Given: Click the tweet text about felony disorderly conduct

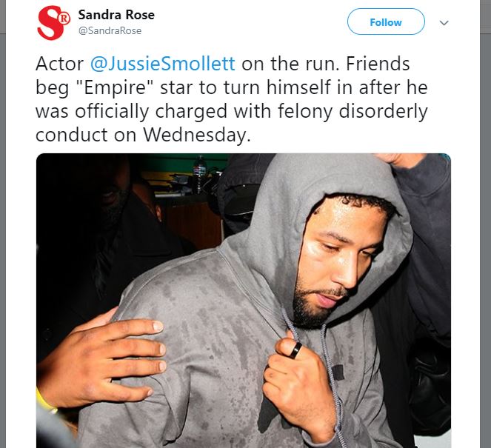Looking at the screenshot, I should click(231, 99).
